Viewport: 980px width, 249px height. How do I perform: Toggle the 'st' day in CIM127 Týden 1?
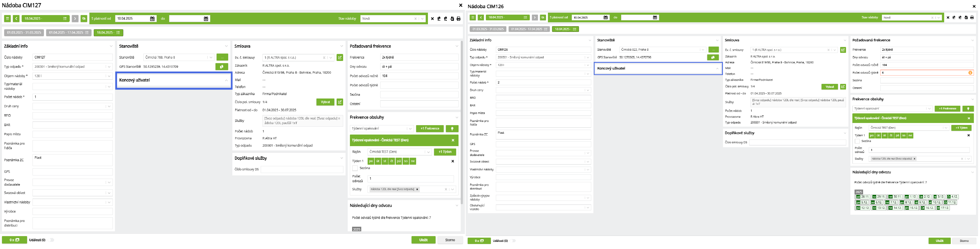point(385,161)
